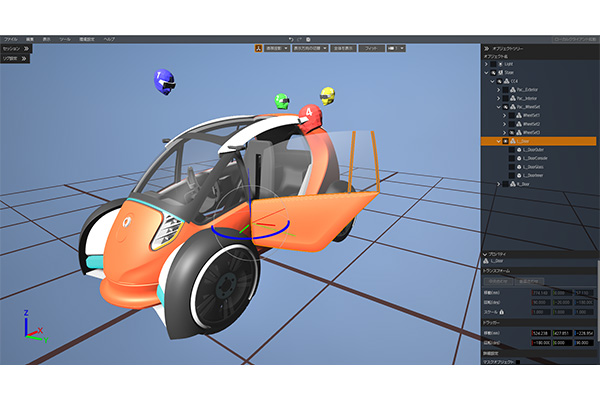Click the R_Door group icon

tap(513, 184)
